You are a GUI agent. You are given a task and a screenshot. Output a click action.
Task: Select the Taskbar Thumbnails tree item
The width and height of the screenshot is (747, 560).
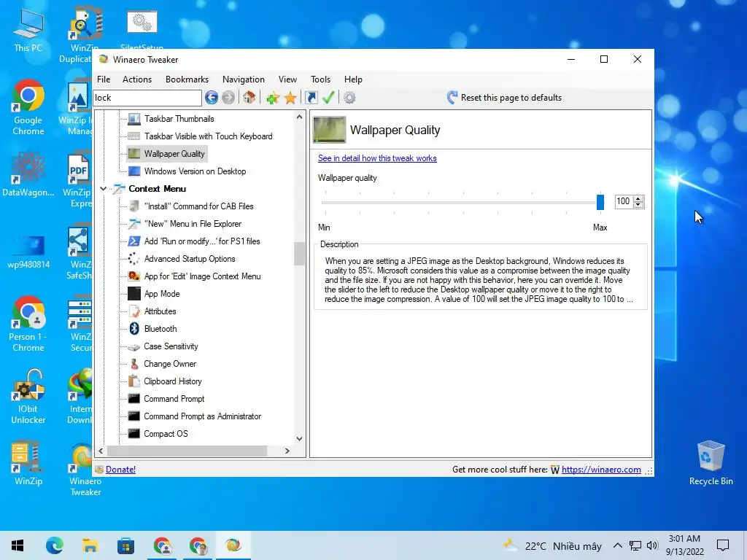point(179,119)
